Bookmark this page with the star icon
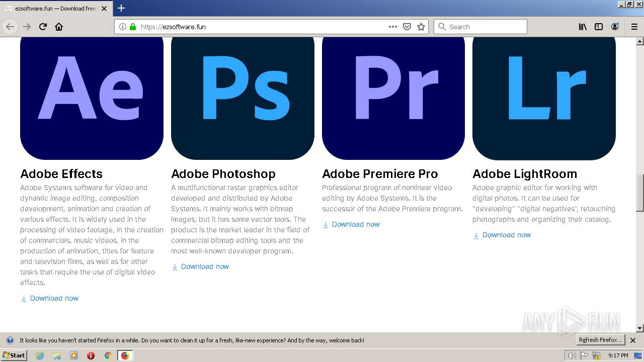The image size is (644, 362). tap(421, 27)
